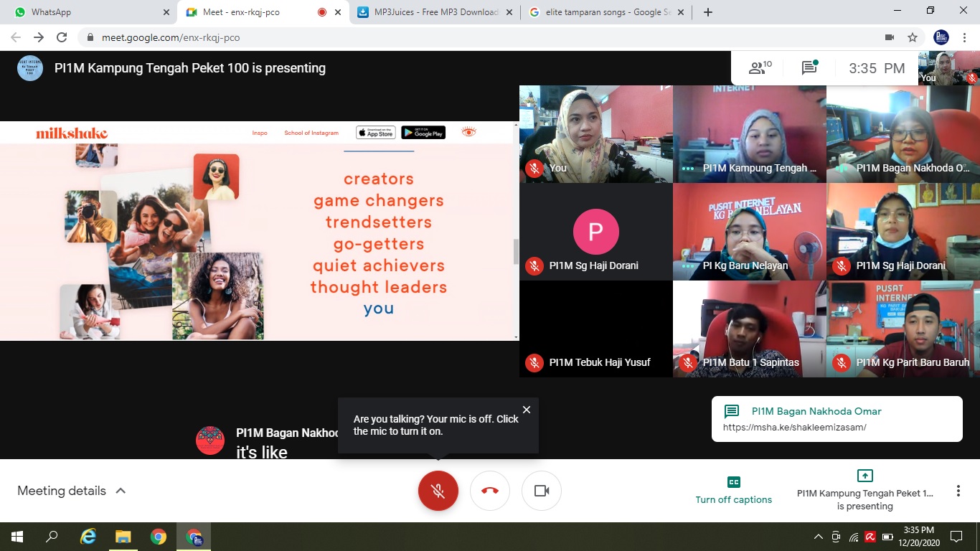Toggle the camera off
The width and height of the screenshot is (980, 551).
542,491
